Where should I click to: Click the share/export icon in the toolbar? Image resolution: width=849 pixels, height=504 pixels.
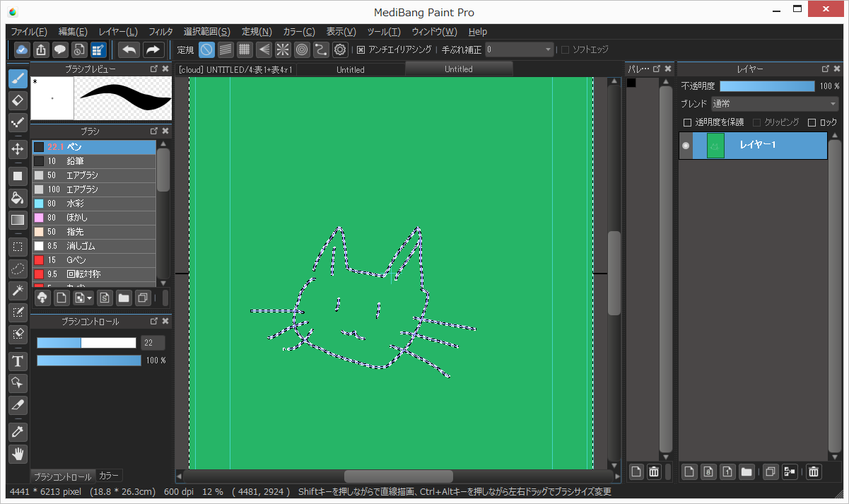41,49
